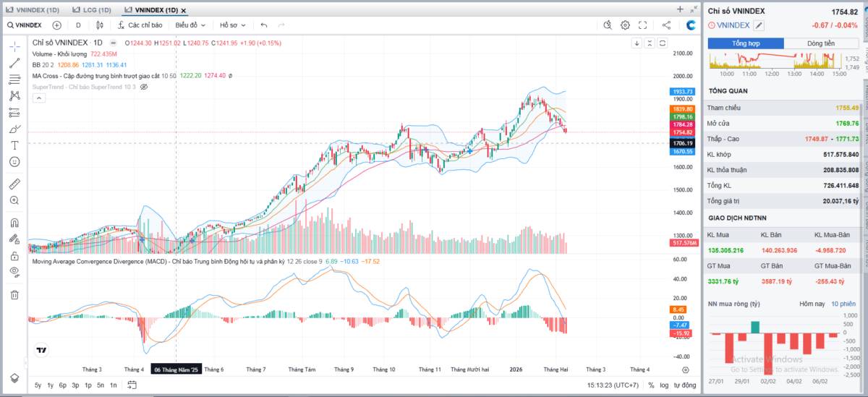Viewport: 868px width, 397px height.
Task: Select the XABCD pattern tool
Action: click(14, 95)
